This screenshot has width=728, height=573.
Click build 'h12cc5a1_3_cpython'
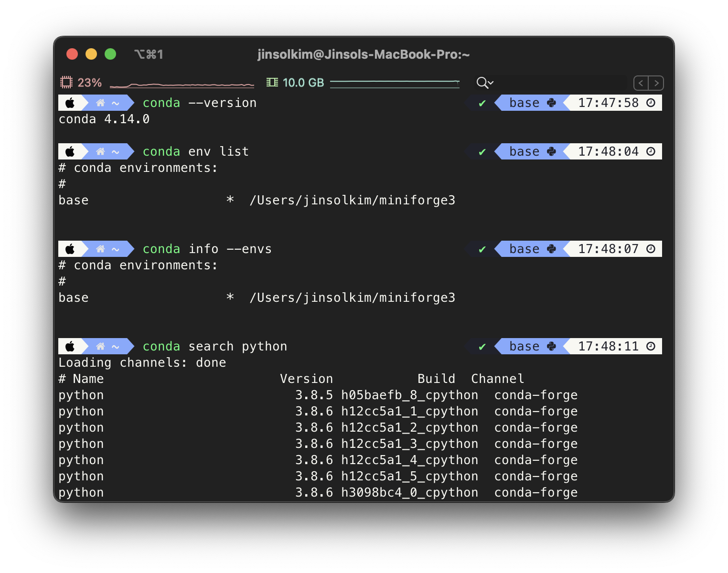[410, 444]
